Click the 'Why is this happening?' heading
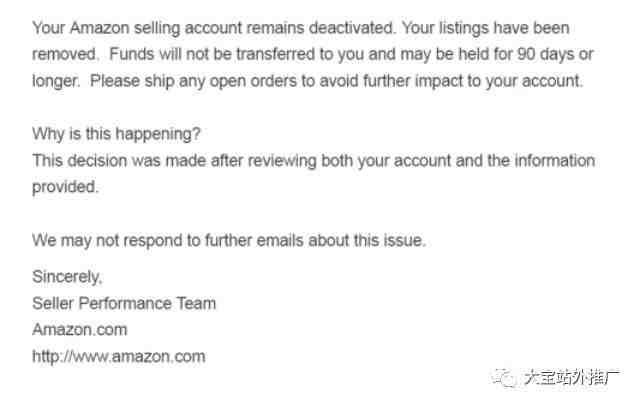 [116, 134]
